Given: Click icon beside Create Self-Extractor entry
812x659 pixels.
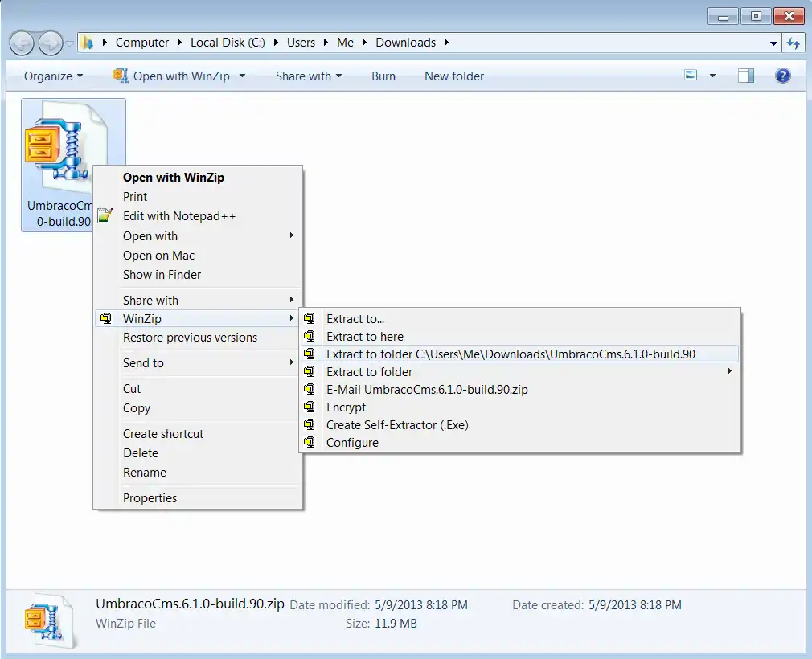Looking at the screenshot, I should pos(310,424).
